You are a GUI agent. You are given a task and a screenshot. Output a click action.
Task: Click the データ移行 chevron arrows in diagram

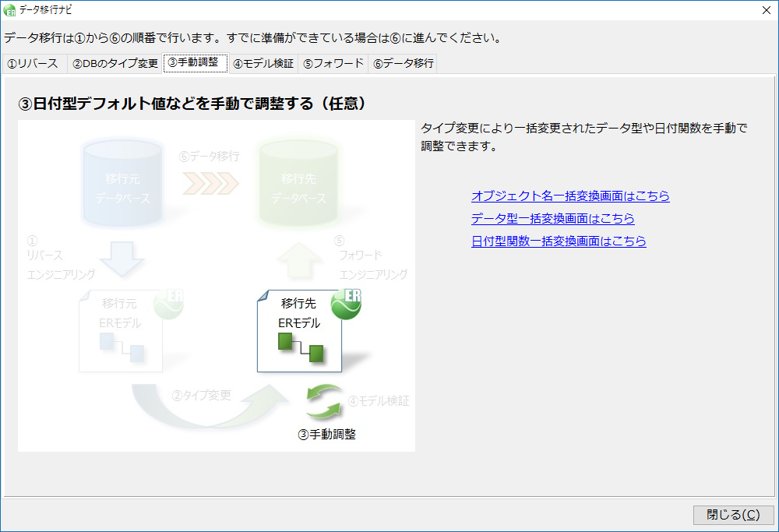tap(210, 184)
